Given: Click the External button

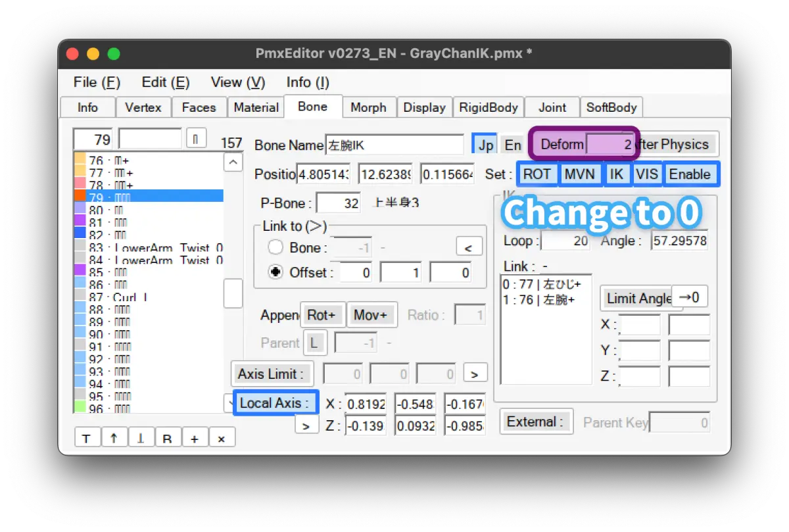Looking at the screenshot, I should 537,422.
